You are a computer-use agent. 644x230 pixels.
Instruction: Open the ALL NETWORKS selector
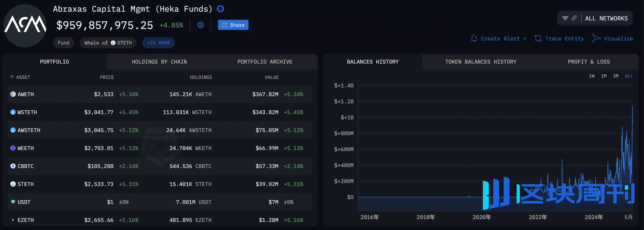click(x=606, y=18)
